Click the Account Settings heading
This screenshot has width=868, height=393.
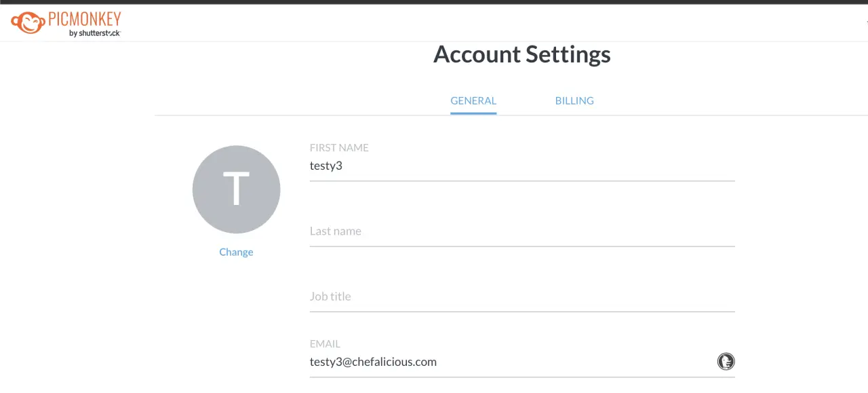522,54
